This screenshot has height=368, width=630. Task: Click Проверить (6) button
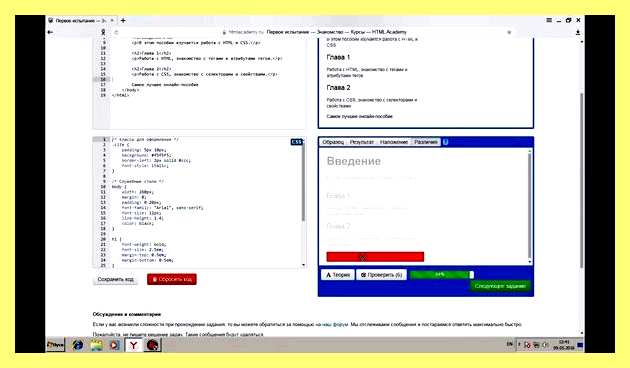(x=381, y=275)
